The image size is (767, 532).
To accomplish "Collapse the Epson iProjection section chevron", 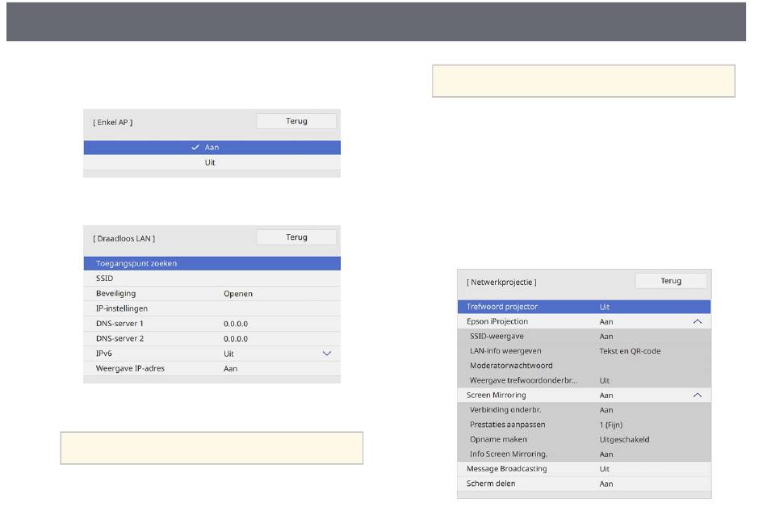I will pos(698,321).
